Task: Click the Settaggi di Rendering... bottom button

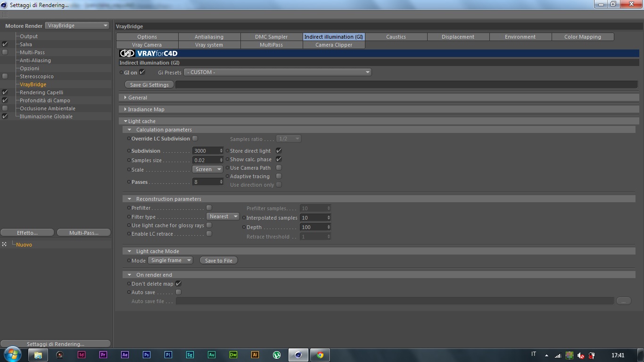Action: click(x=56, y=344)
